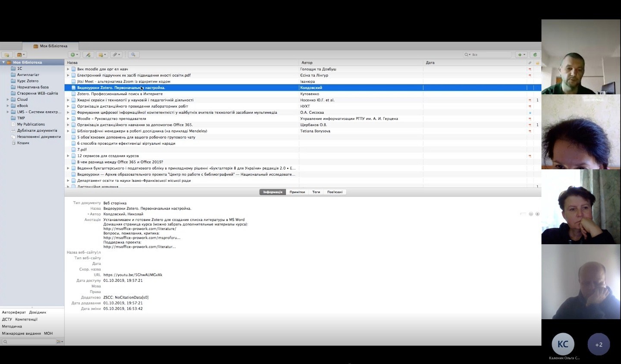Image resolution: width=621 pixels, height=364 pixels.
Task: Open the New Note dropdown button
Action: pyautogui.click(x=102, y=55)
